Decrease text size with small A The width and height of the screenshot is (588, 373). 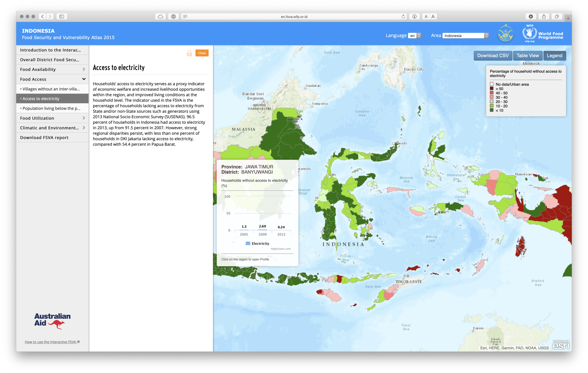click(426, 16)
